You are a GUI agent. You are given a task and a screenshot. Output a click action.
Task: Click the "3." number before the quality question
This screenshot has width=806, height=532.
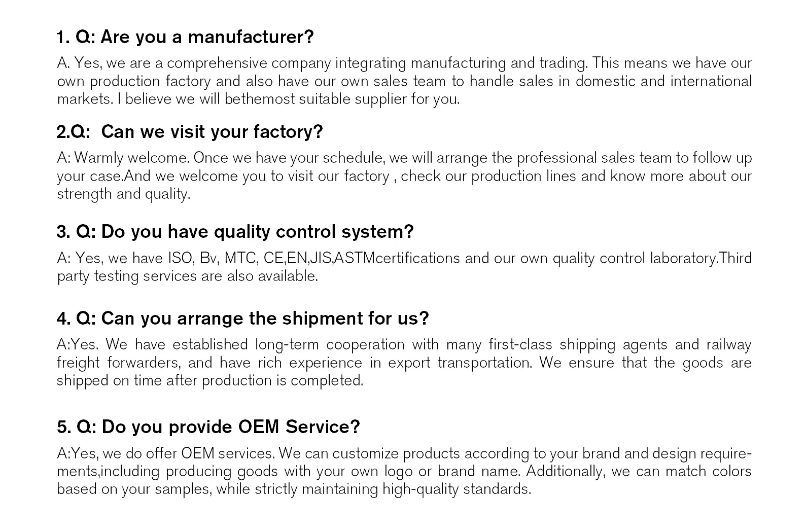click(x=63, y=232)
